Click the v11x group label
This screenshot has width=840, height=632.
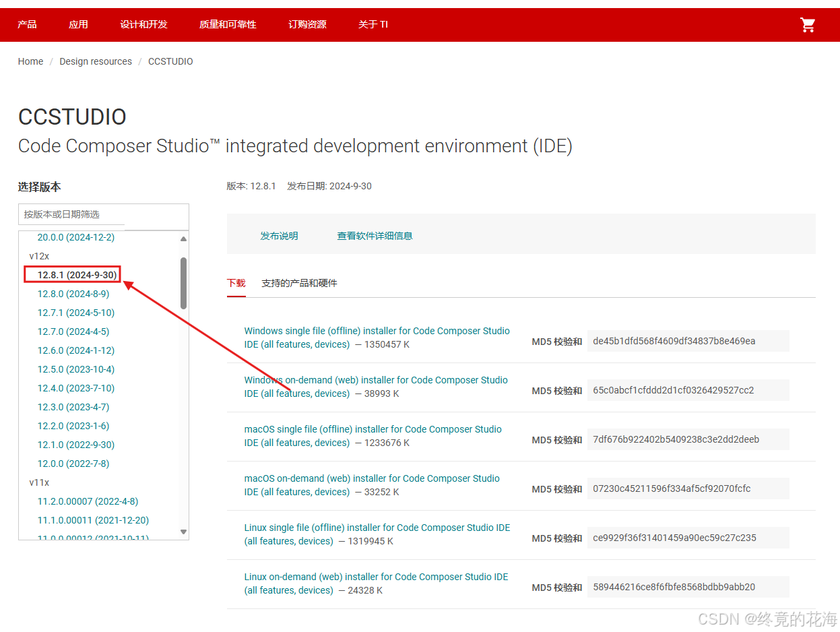39,482
